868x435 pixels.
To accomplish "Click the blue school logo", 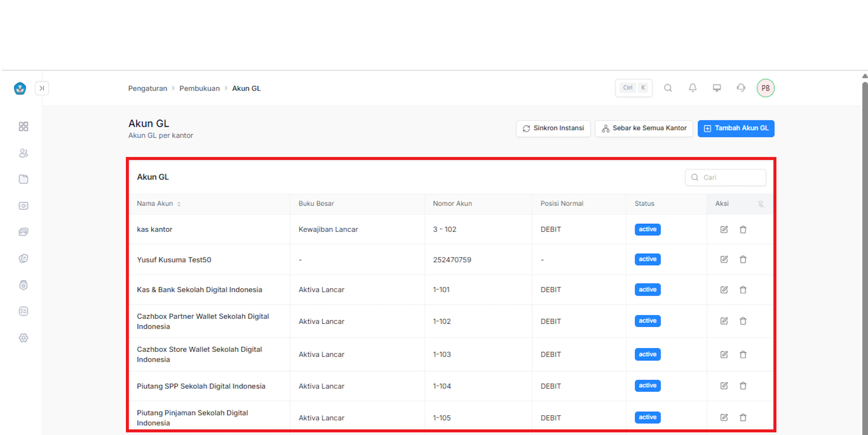I will click(20, 88).
